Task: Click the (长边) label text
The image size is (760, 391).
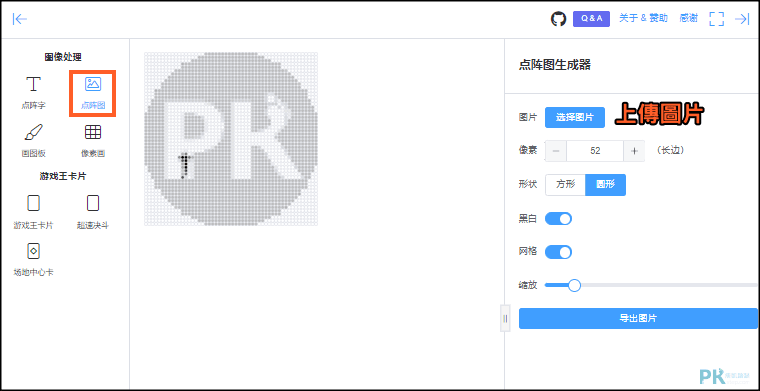Action: tap(670, 151)
